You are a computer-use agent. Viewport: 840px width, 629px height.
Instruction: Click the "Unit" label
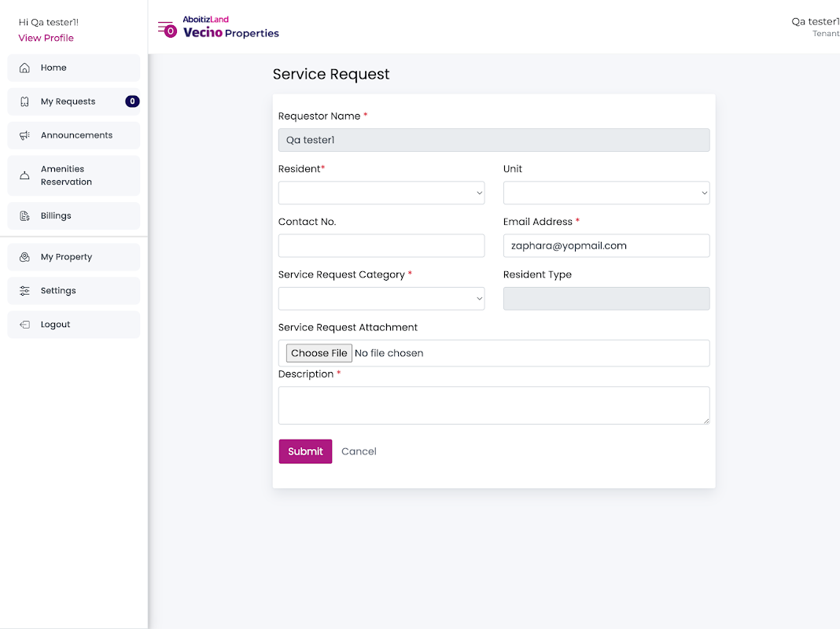pos(513,168)
